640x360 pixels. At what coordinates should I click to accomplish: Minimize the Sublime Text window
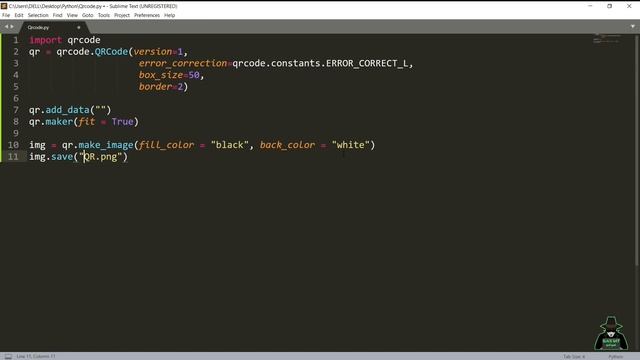[590, 6]
